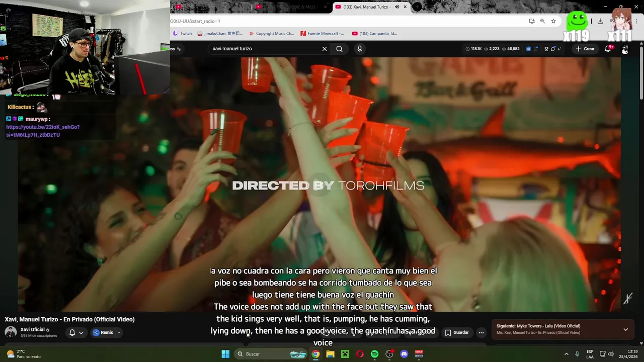Open the taskbar icon left of Discord
Viewport: 644px width, 362px height.
pyautogui.click(x=389, y=354)
